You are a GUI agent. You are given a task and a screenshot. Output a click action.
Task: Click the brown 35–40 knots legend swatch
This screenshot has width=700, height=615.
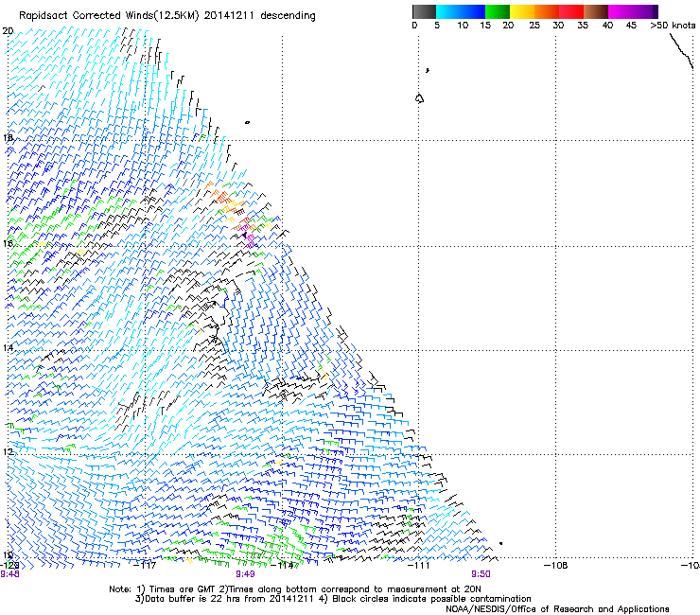(x=596, y=11)
